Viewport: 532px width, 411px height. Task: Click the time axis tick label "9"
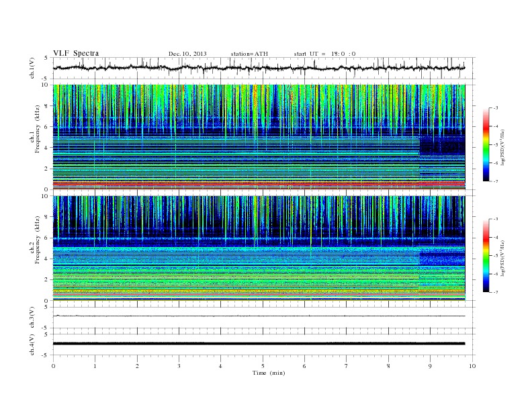click(x=430, y=366)
